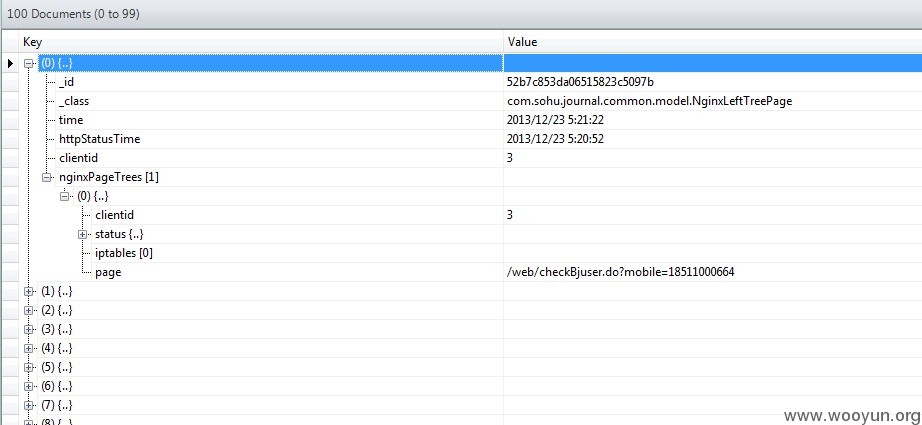The image size is (922, 425).
Task: Click the time value 2013/12/23 5:21:22
Action: [x=555, y=120]
